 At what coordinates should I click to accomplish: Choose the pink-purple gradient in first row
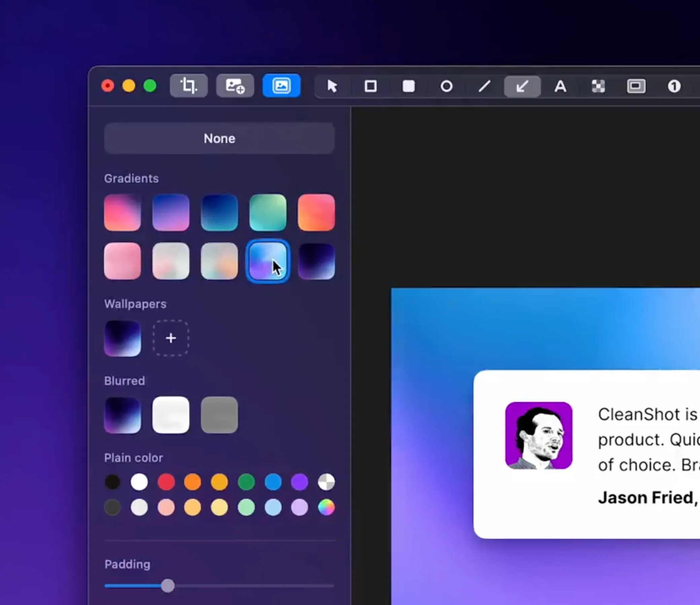tap(122, 212)
